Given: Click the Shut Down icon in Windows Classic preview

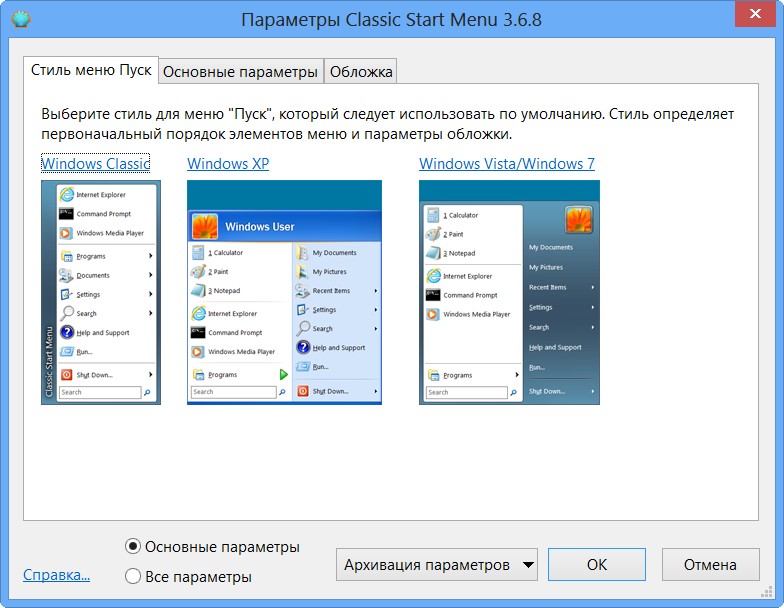Looking at the screenshot, I should pos(67,375).
